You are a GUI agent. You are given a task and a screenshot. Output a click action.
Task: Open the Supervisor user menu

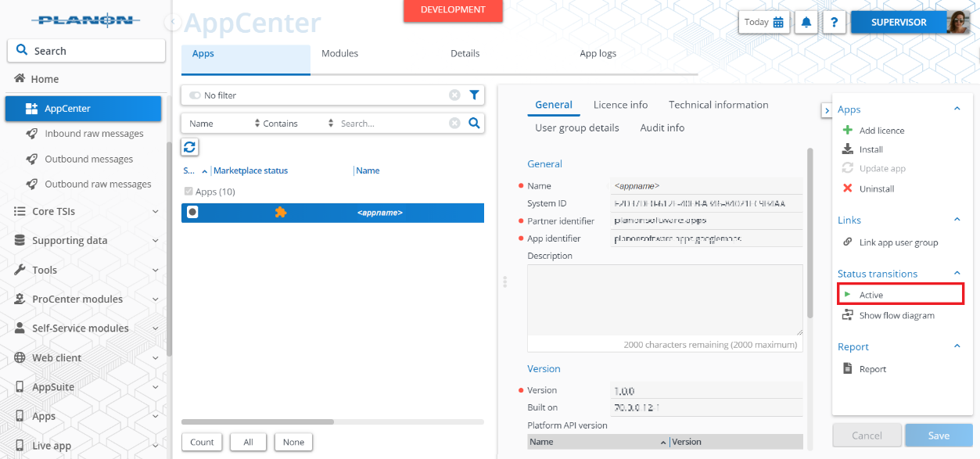(x=899, y=22)
